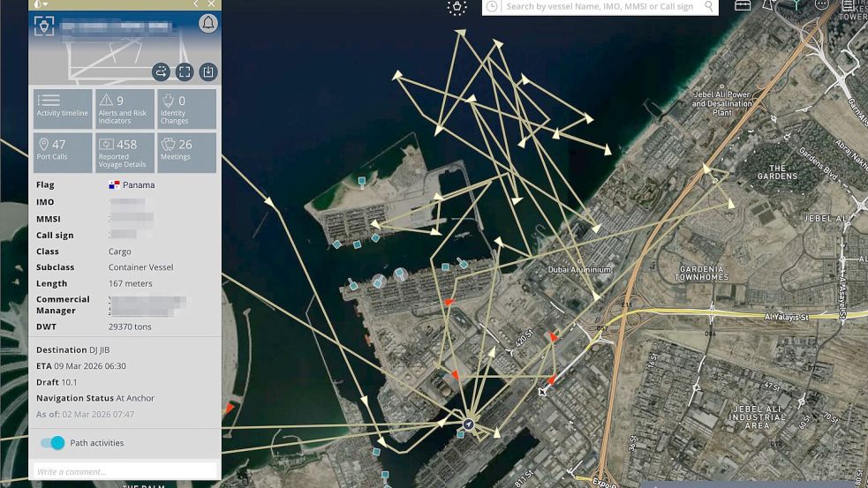Click the vessel focus icon beside the blurred name
Viewport: 868px width, 488px height.
pyautogui.click(x=44, y=26)
